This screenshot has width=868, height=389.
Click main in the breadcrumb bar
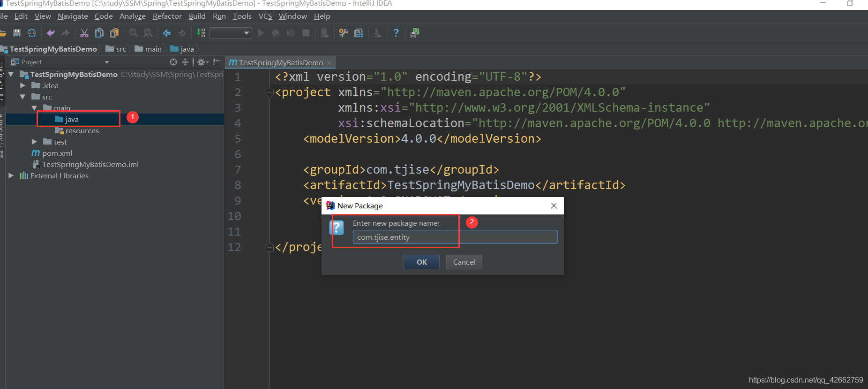(x=148, y=49)
